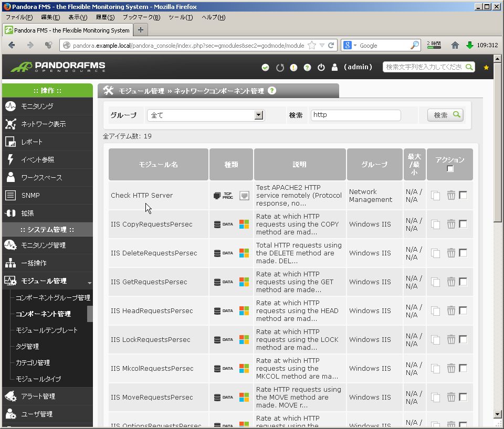Delete the Check HTTP Server component
This screenshot has height=429, width=504.
pyautogui.click(x=451, y=195)
